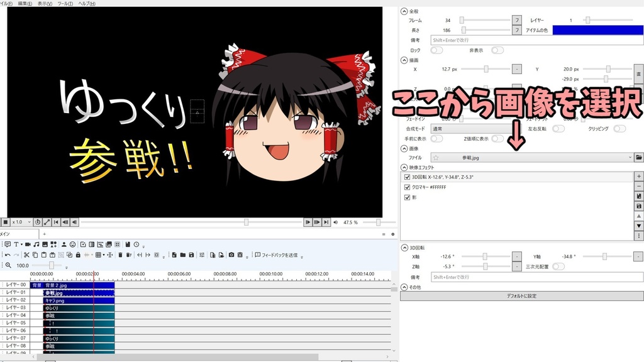
Task: Collapse the 画像 section
Action: tap(404, 148)
